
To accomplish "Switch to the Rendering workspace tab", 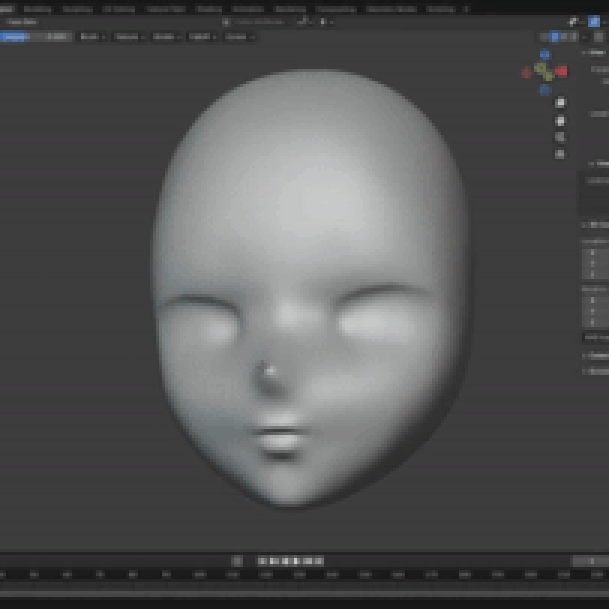I will [x=291, y=9].
